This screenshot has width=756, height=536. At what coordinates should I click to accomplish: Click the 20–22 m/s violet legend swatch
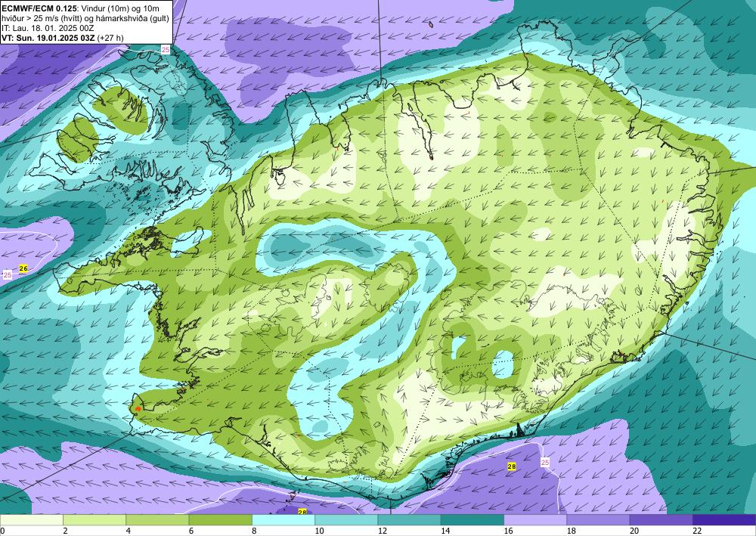coord(661,520)
